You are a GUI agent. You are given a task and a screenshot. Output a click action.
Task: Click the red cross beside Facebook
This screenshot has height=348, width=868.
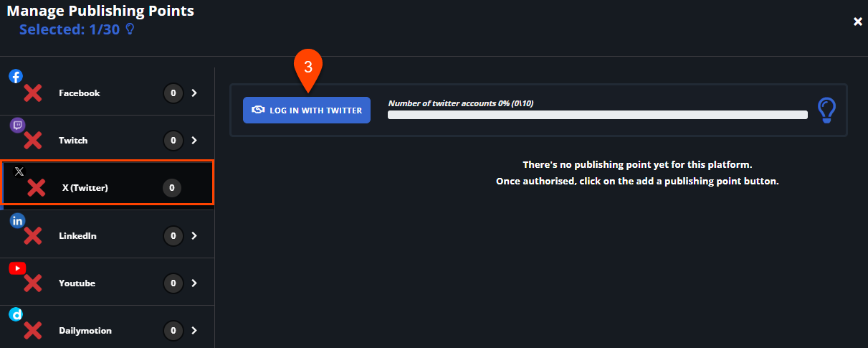pyautogui.click(x=32, y=93)
